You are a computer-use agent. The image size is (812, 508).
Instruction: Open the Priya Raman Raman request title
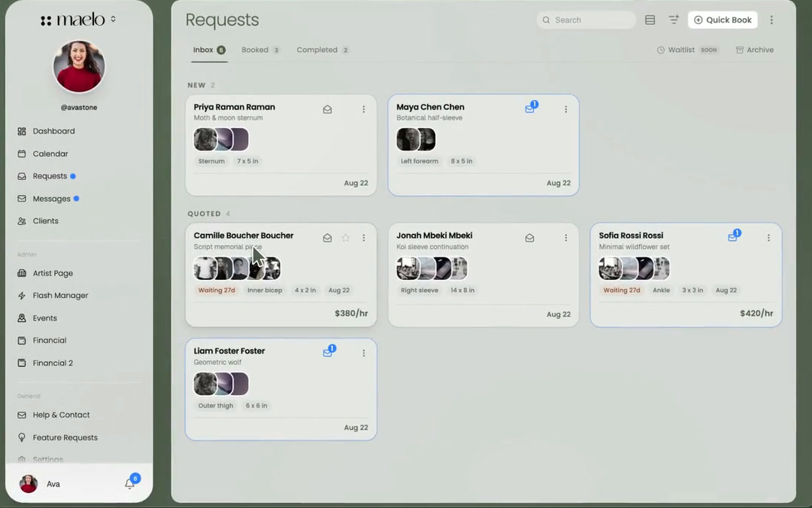(234, 107)
